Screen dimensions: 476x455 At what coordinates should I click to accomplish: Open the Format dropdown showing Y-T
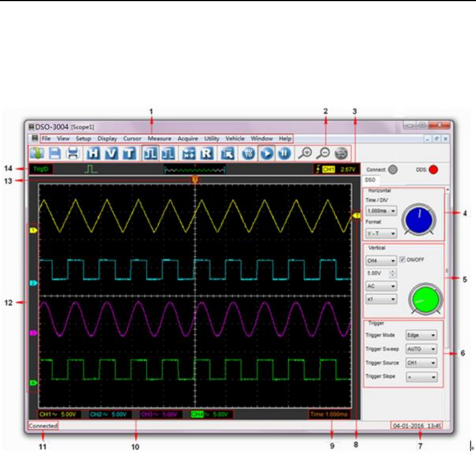tap(381, 233)
